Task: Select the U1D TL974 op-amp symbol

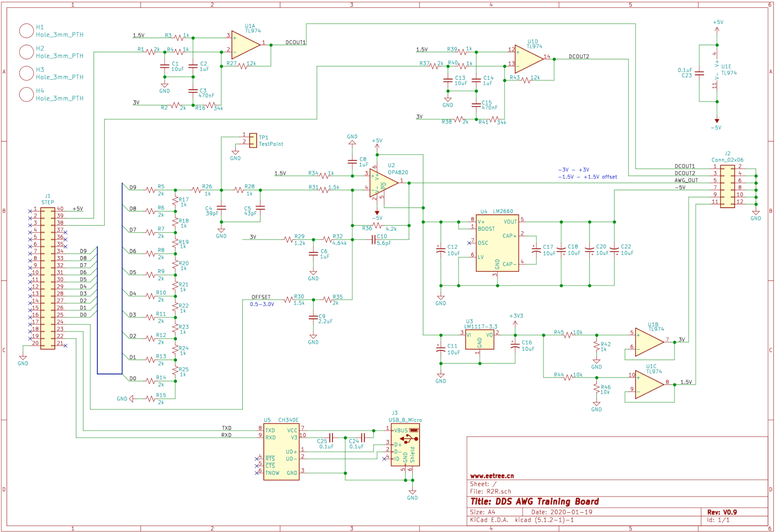Action: click(x=529, y=59)
